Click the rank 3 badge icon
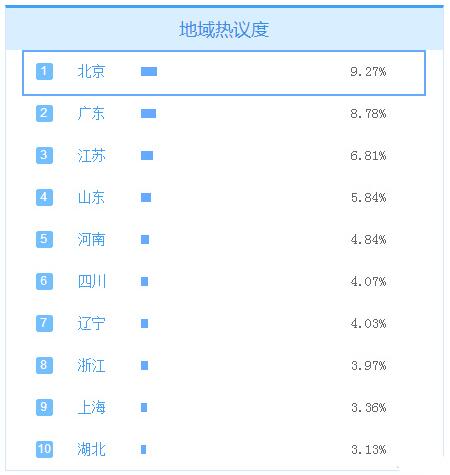The height and width of the screenshot is (475, 450). click(x=44, y=155)
